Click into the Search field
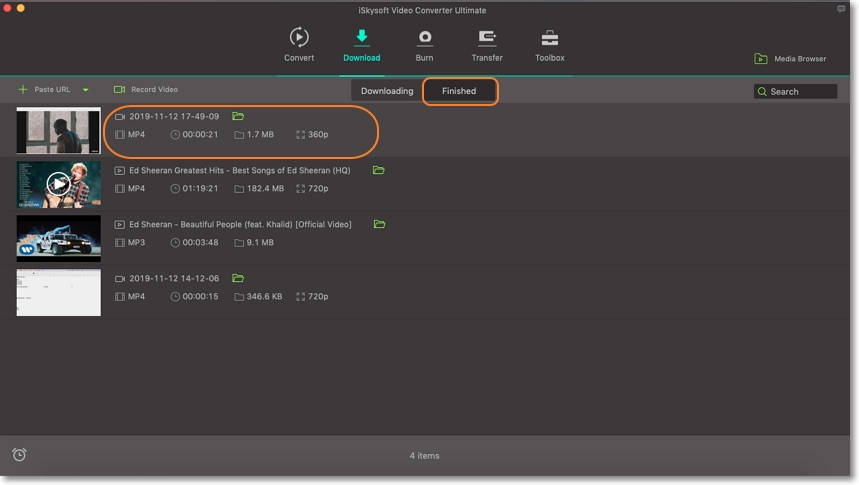Screen dimensions: 859x485 [802, 91]
